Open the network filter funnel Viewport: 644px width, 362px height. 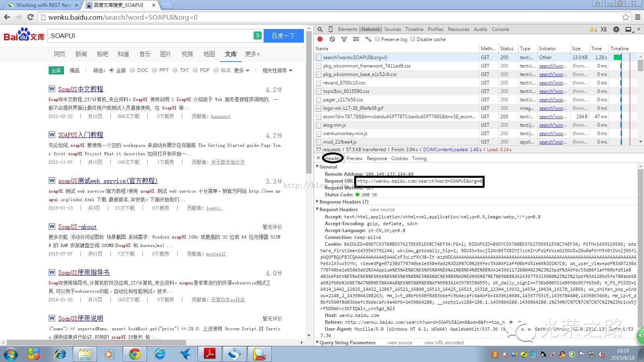(x=344, y=39)
